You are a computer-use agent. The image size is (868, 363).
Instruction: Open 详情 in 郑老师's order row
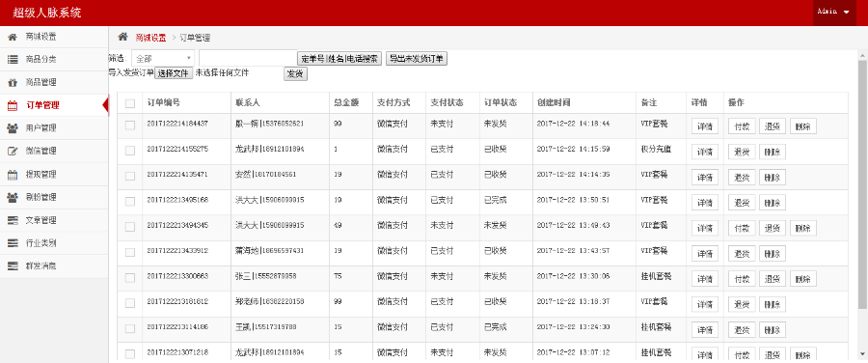click(x=705, y=305)
